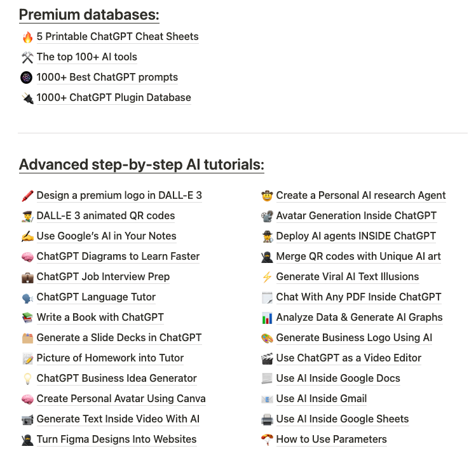
Task: Open Turn Figma Designs Into Websites link
Action: (116, 440)
